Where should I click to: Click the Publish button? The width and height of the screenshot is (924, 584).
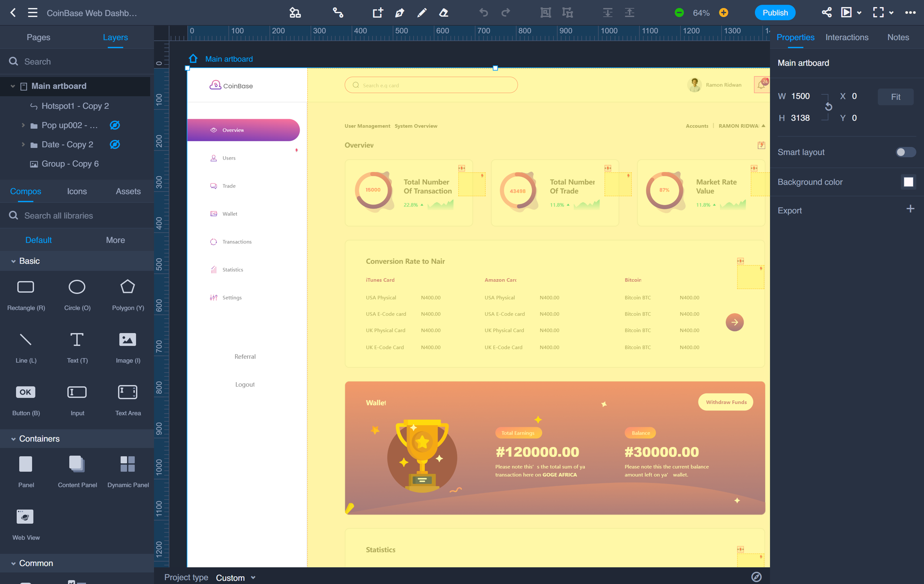point(775,13)
